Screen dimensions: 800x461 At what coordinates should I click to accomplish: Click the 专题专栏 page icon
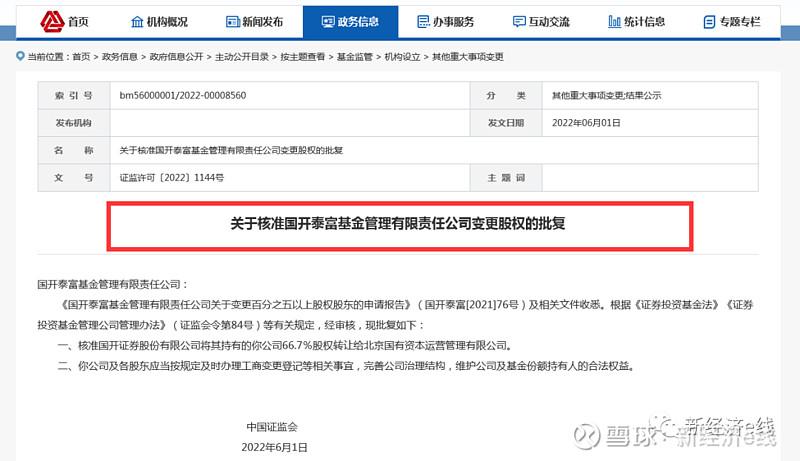click(709, 21)
